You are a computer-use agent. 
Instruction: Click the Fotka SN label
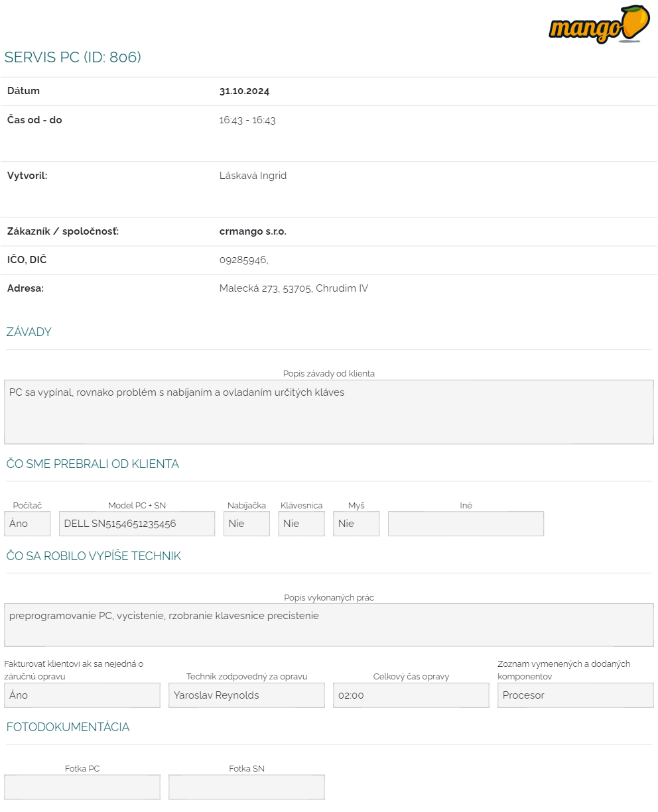click(x=247, y=769)
